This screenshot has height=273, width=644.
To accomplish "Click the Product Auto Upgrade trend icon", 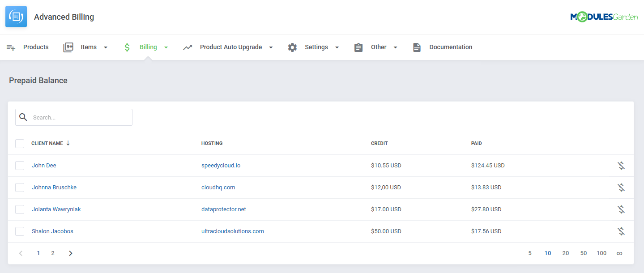I will (x=188, y=47).
